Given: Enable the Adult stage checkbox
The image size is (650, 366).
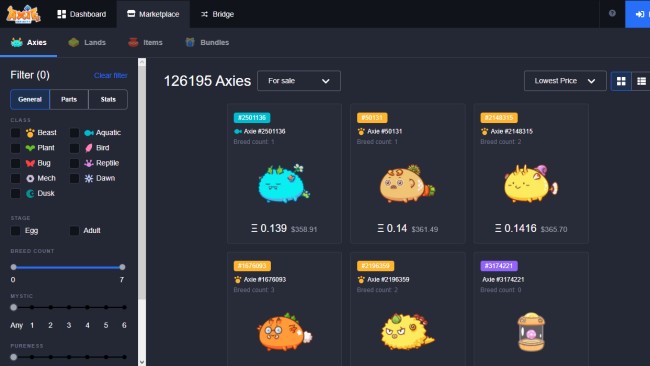Looking at the screenshot, I should coord(74,230).
